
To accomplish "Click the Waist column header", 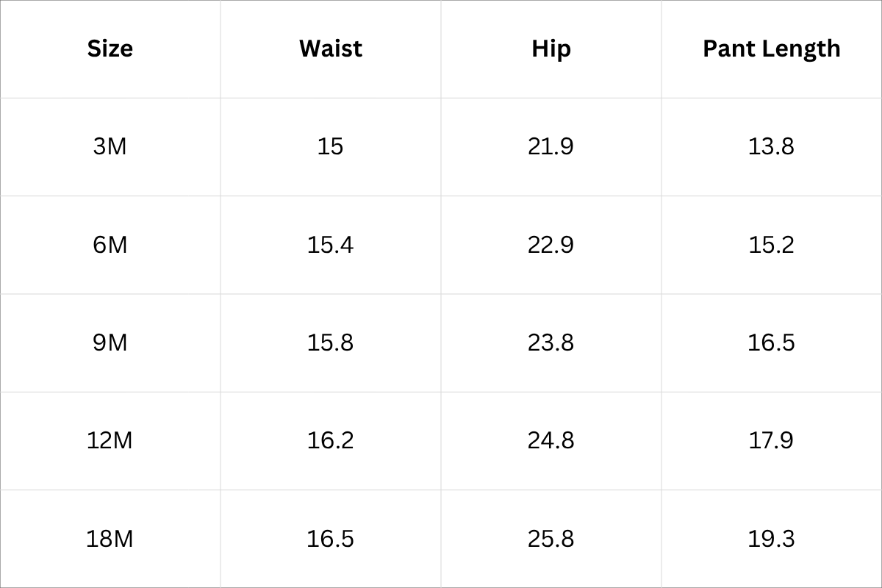I will click(331, 49).
